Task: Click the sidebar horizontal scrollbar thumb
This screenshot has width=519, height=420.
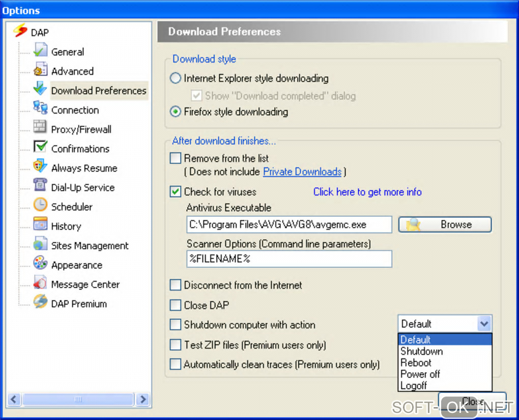Action: (78, 399)
